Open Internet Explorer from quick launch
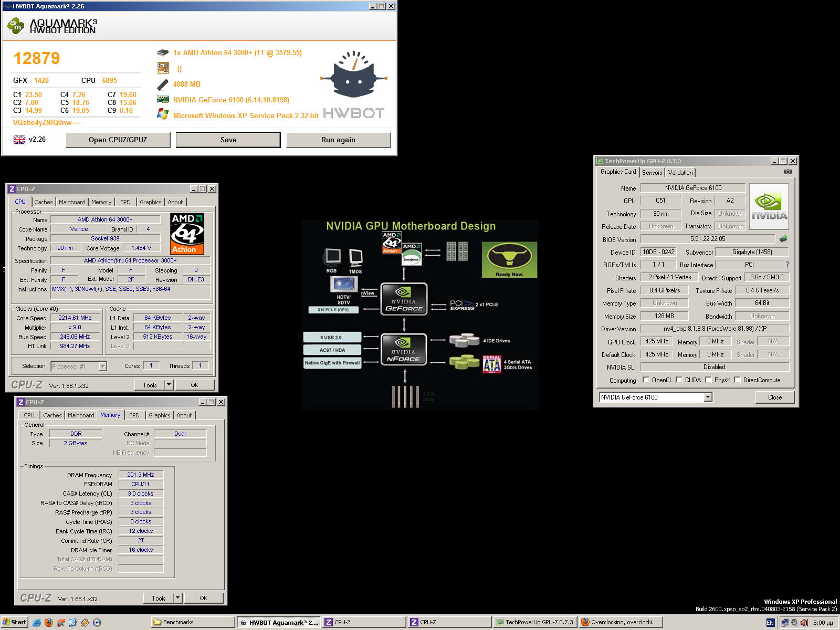This screenshot has height=630, width=840. click(x=37, y=623)
